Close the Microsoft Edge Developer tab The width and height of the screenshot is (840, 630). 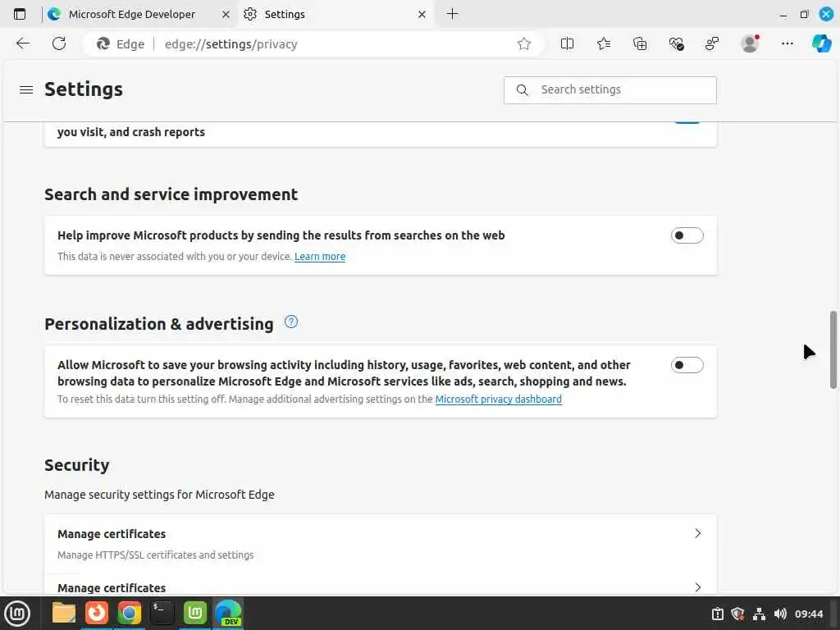pos(226,15)
